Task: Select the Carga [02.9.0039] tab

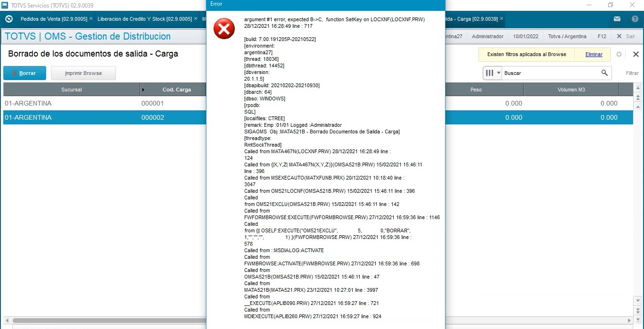Action: coord(471,19)
